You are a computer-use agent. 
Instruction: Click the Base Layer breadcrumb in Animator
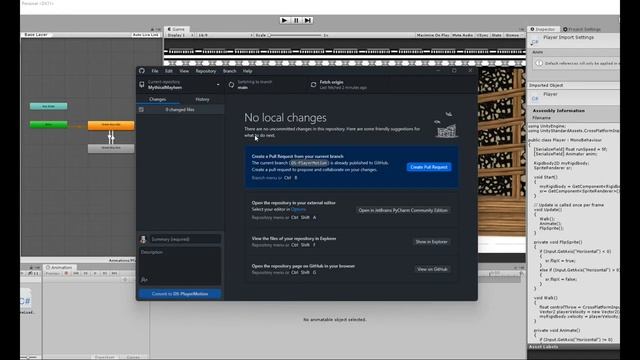(x=36, y=35)
